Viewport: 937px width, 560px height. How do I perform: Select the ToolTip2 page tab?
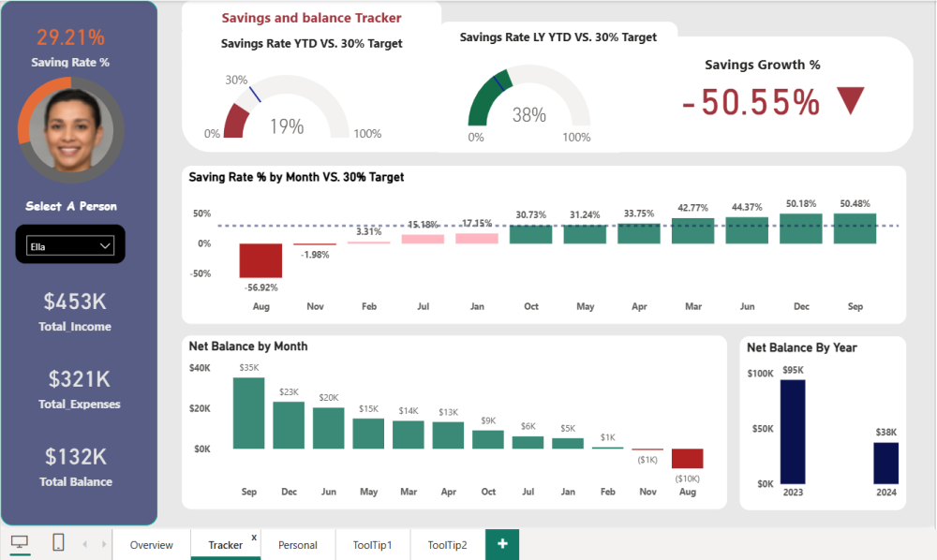coord(447,545)
